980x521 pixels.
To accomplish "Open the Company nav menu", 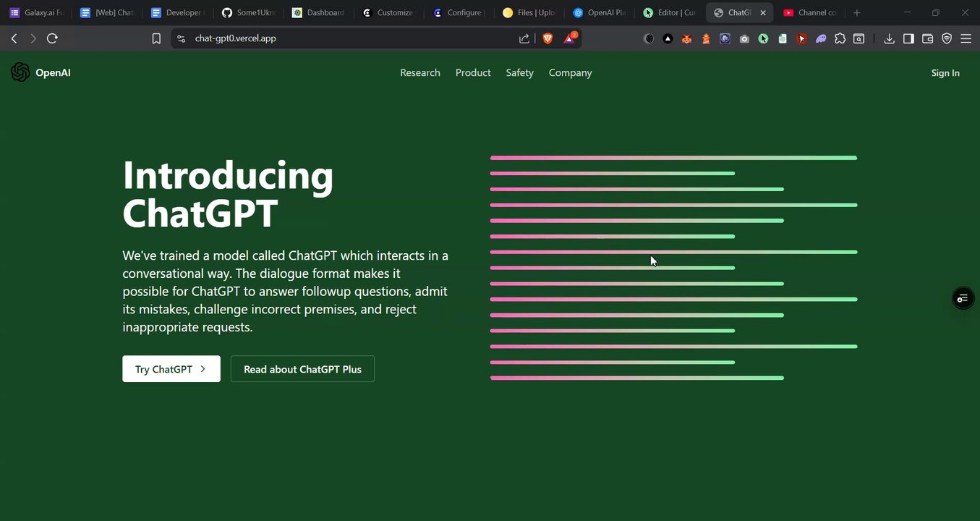I will coord(570,72).
